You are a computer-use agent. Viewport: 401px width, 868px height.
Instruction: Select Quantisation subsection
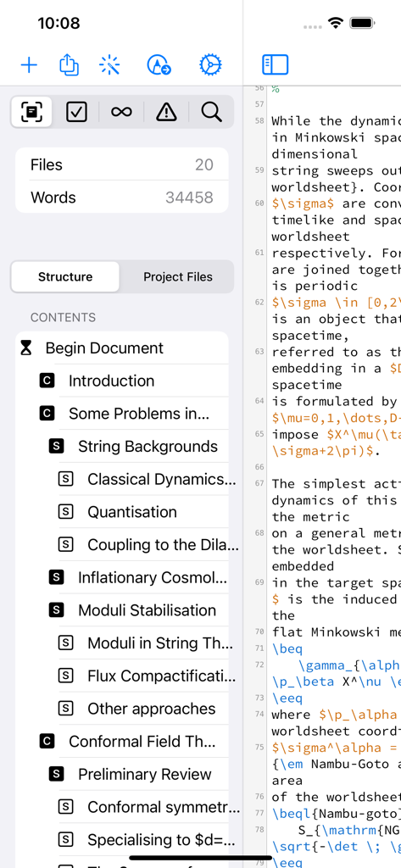(122, 512)
